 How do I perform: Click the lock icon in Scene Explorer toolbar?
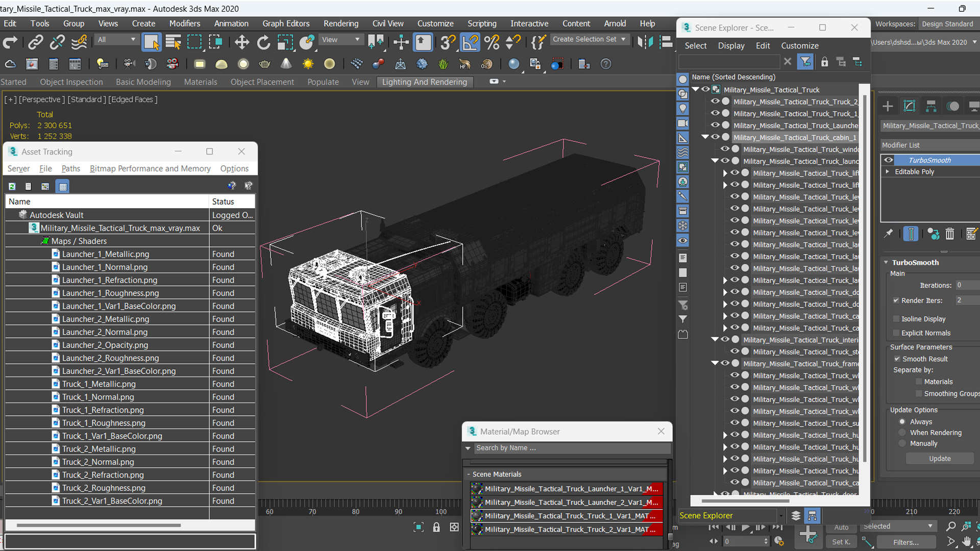pyautogui.click(x=824, y=62)
